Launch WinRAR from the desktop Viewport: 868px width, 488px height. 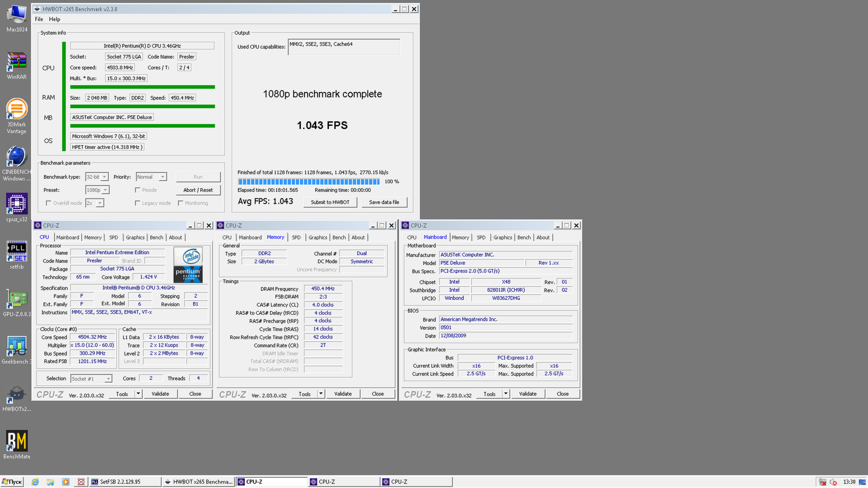17,66
